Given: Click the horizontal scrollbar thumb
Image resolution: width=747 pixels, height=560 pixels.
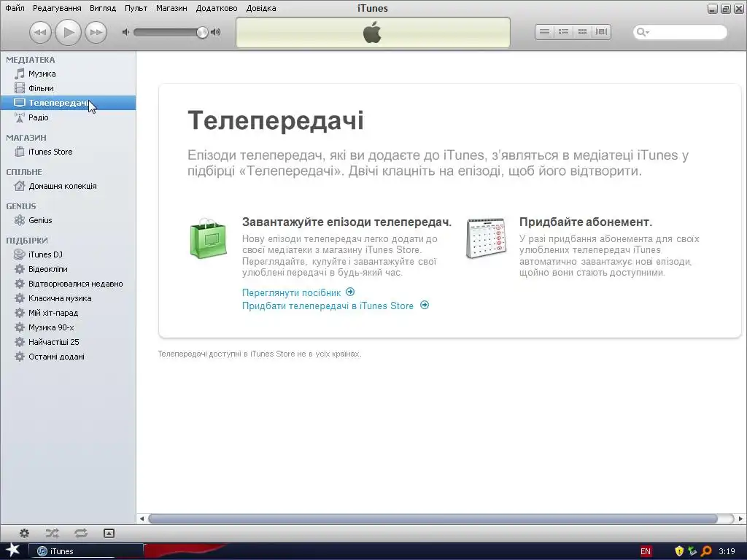Looking at the screenshot, I should tap(433, 518).
